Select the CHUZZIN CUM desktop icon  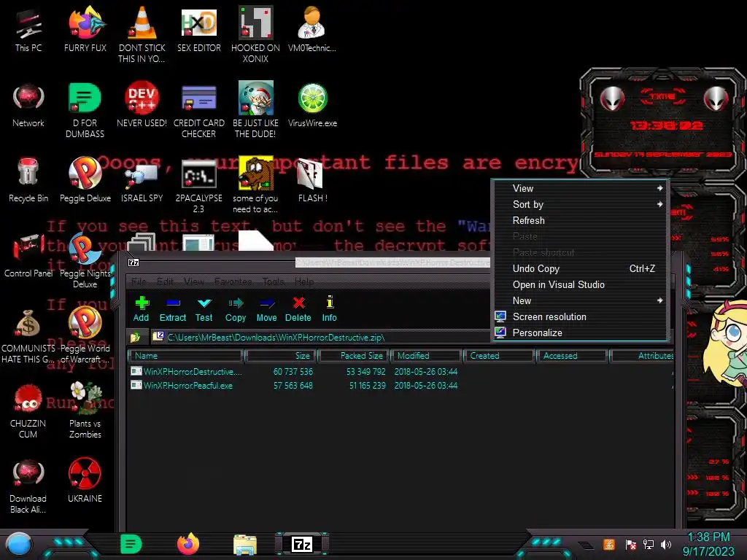point(28,411)
